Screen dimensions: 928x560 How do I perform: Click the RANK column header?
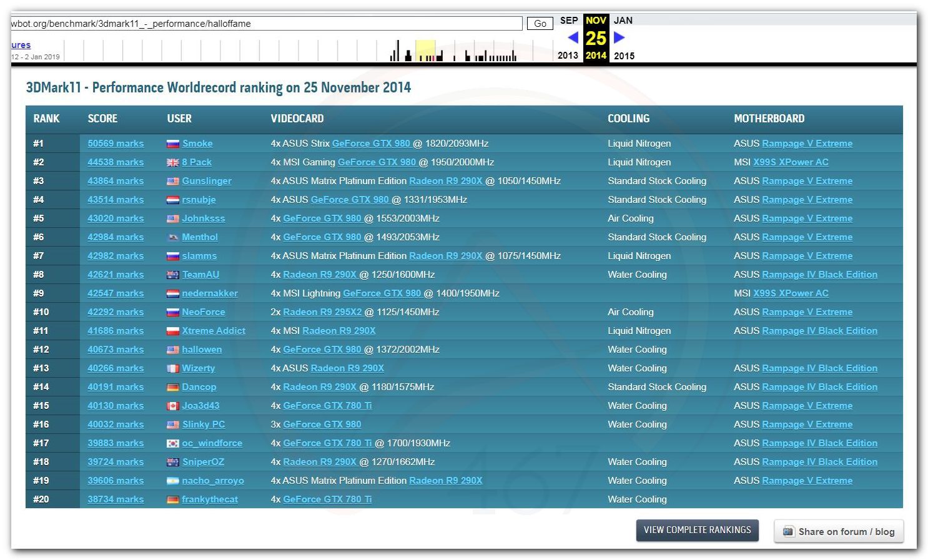coord(46,119)
